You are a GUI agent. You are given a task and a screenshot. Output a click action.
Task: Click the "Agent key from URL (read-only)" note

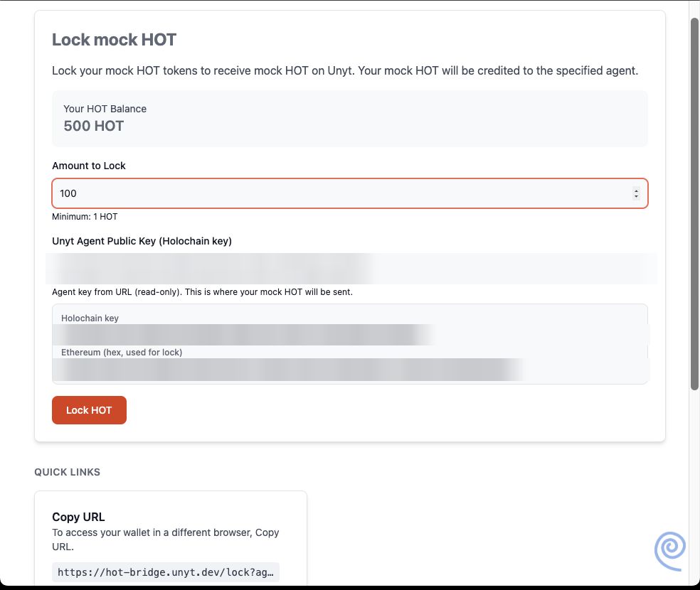(x=202, y=292)
